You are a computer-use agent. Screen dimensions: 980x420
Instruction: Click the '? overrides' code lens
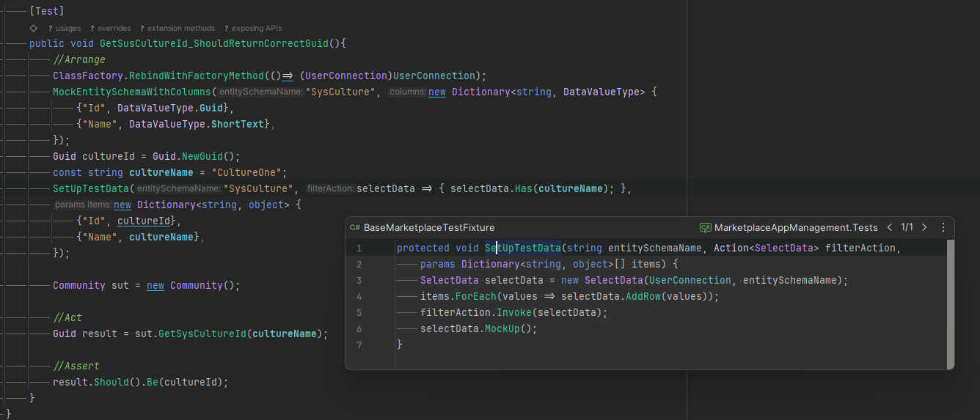111,28
